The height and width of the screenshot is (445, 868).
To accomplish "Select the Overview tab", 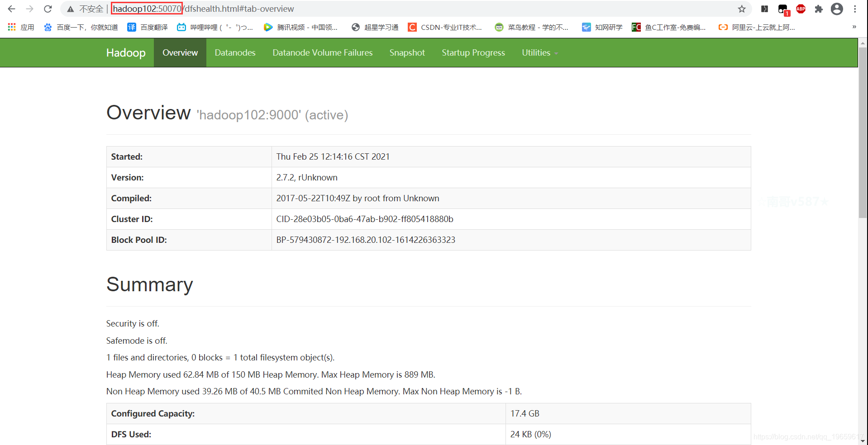I will pos(180,52).
